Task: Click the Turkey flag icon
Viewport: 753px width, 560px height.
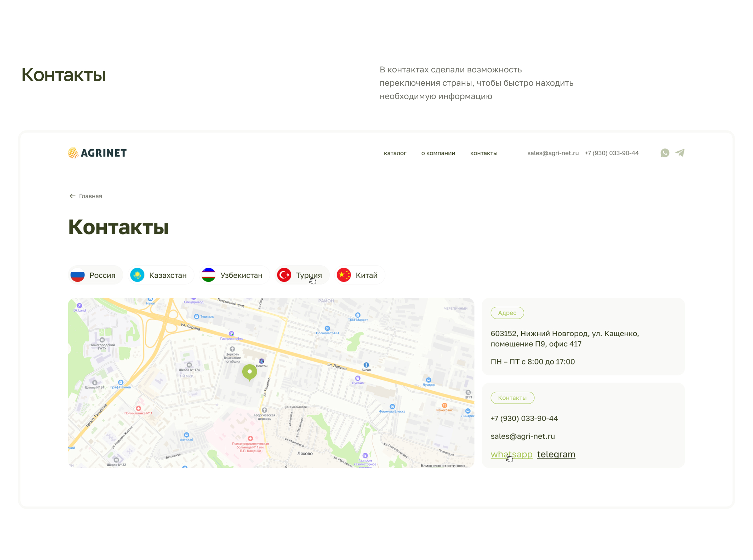Action: [284, 275]
